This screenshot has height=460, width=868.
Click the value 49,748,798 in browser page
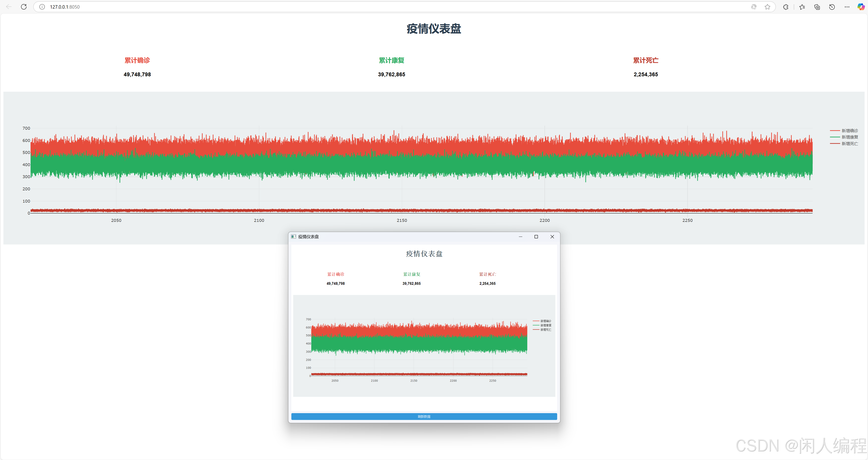coord(137,74)
